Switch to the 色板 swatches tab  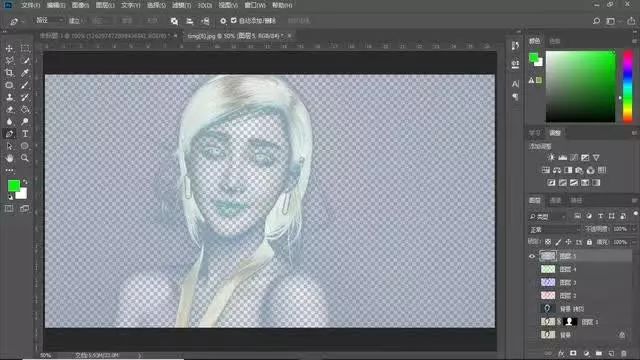(x=554, y=41)
